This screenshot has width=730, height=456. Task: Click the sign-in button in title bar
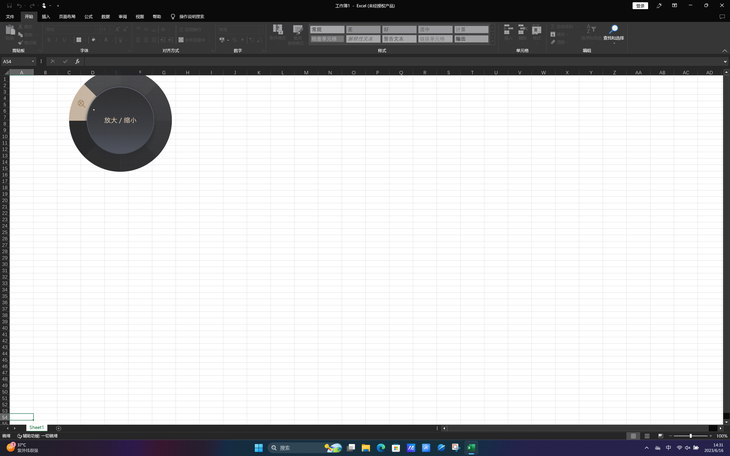(640, 6)
